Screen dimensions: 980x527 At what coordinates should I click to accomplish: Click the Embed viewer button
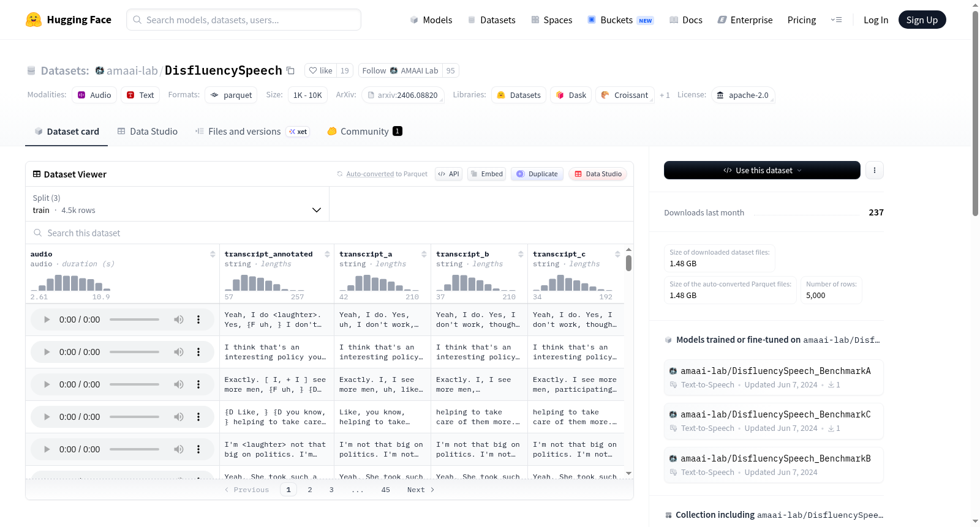coord(486,174)
